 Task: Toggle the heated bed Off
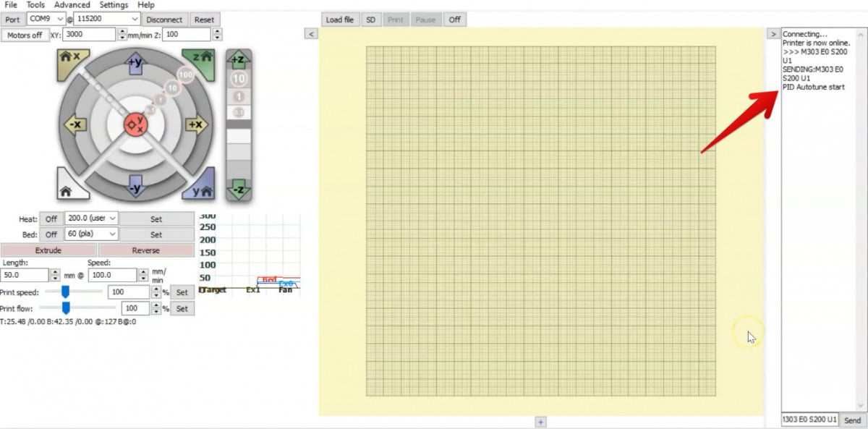[x=50, y=234]
